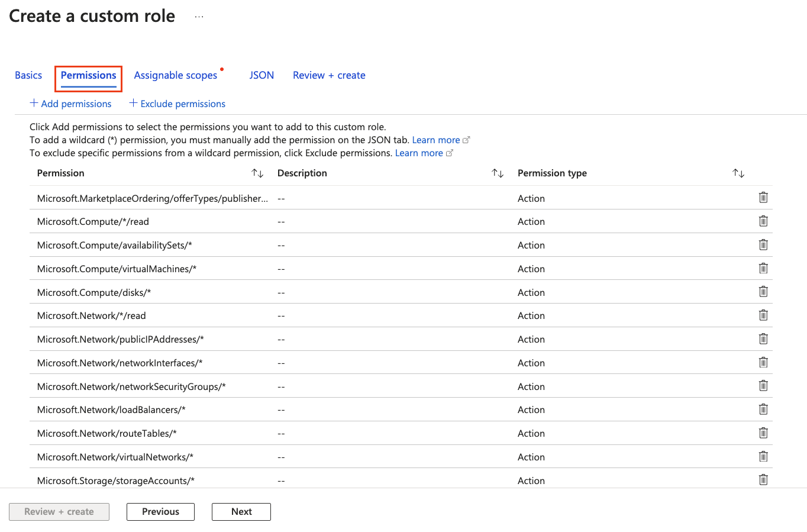This screenshot has height=532, width=807.
Task: Open the ellipsis menu beside page title
Action: 199,17
